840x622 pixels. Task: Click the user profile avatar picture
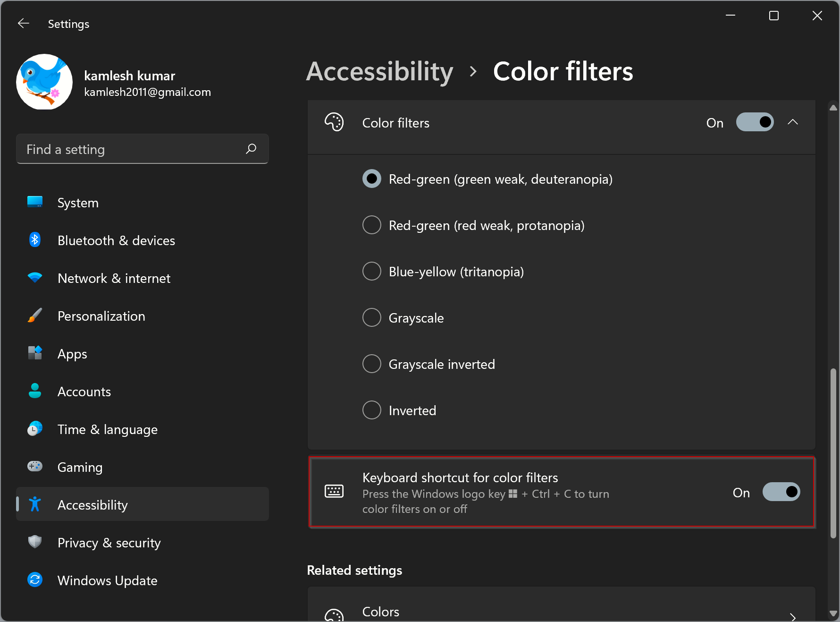point(44,82)
